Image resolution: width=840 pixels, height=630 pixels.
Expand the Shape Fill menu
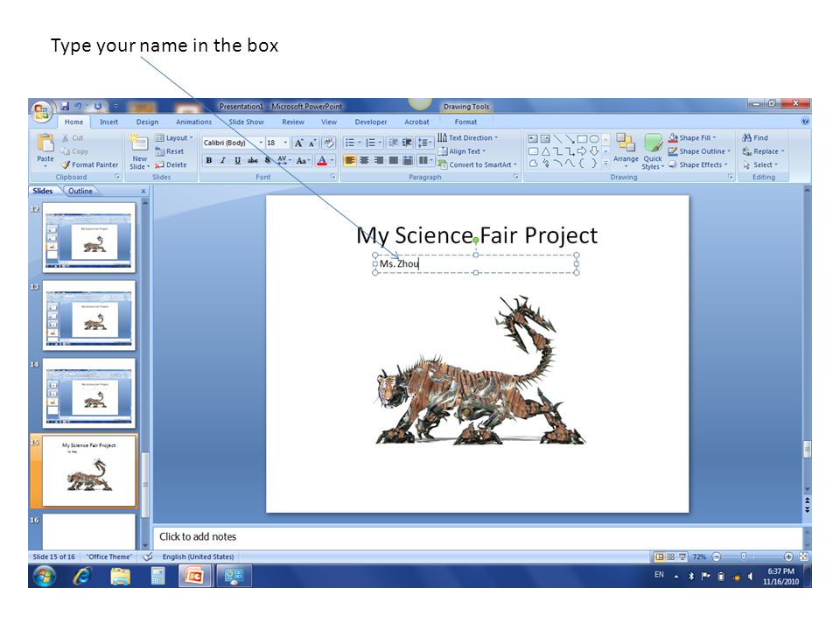691,137
